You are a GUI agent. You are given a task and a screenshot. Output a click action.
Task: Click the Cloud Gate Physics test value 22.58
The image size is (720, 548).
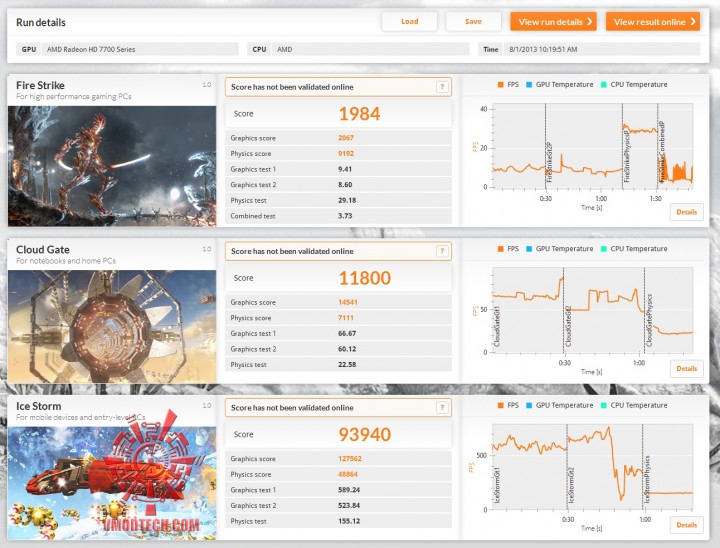(347, 365)
